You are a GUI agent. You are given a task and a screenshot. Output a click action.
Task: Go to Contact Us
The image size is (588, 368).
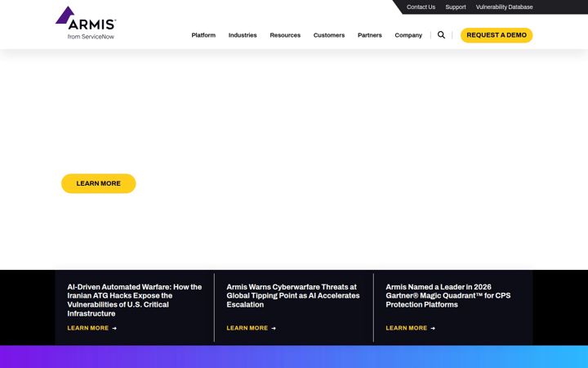(421, 7)
